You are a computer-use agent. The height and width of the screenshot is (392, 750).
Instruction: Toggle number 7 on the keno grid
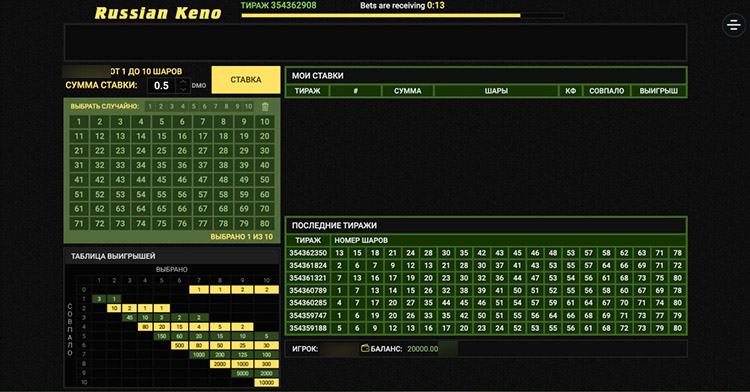[x=203, y=121]
